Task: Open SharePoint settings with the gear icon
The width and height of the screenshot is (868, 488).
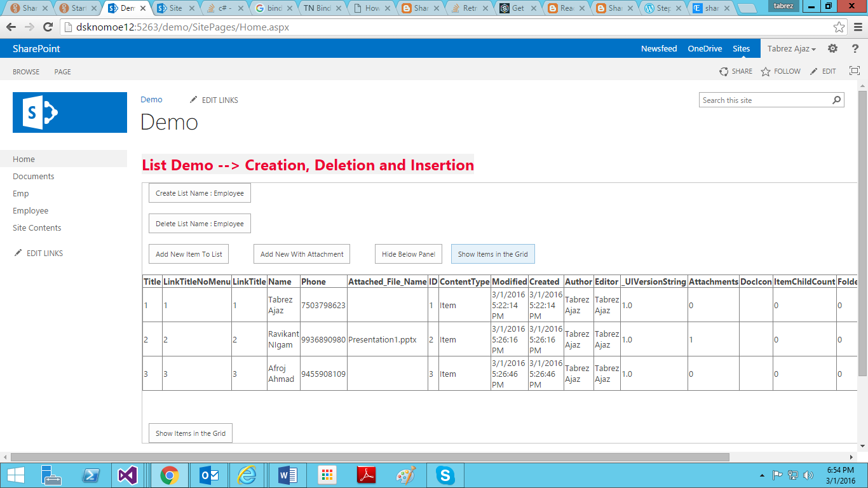Action: coord(832,48)
